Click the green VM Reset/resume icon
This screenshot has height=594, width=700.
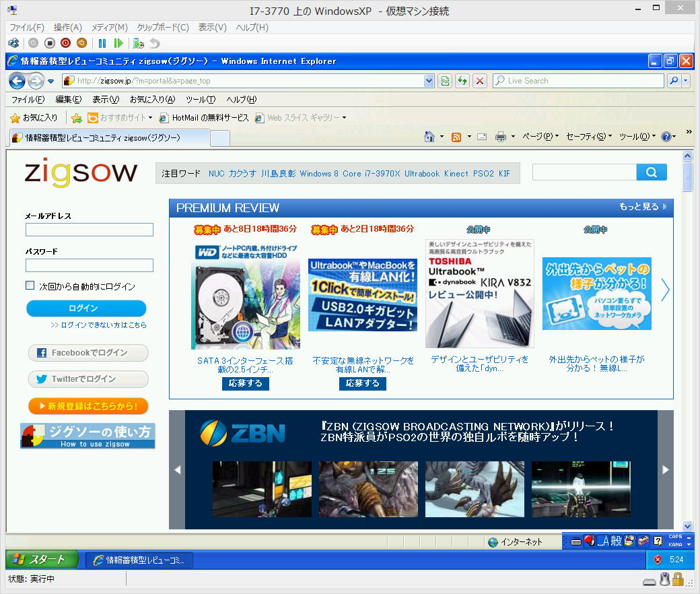(118, 43)
